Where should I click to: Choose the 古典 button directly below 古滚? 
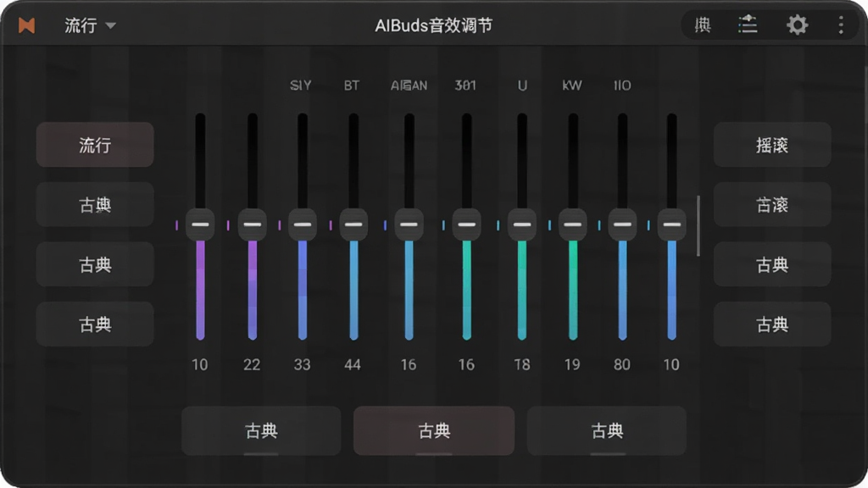click(x=772, y=264)
